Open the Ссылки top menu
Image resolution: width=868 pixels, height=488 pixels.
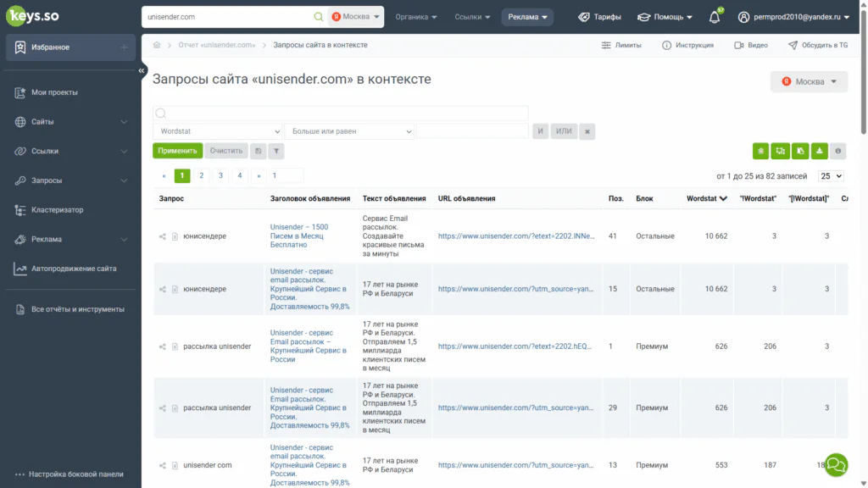point(472,17)
